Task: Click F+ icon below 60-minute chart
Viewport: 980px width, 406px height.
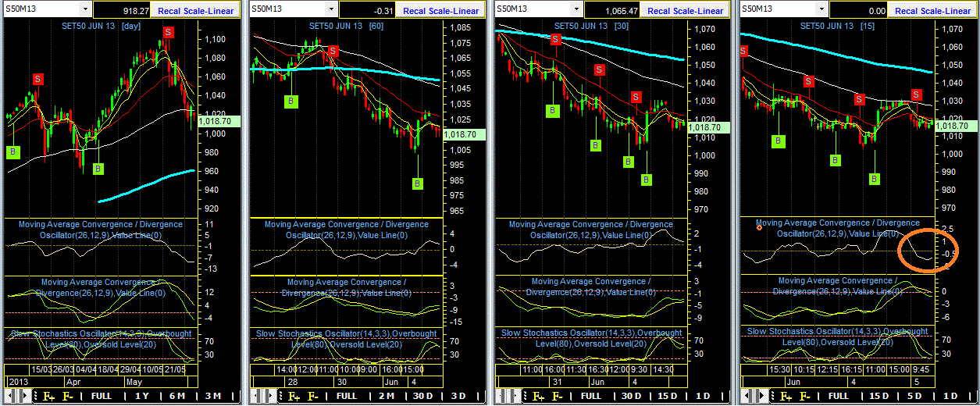Action: pos(294,396)
